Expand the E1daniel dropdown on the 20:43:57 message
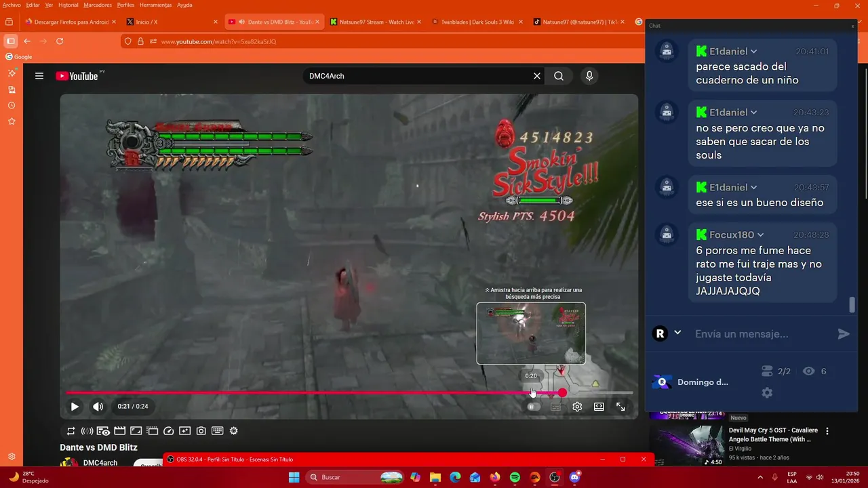Image resolution: width=868 pixels, height=488 pixels. [753, 187]
